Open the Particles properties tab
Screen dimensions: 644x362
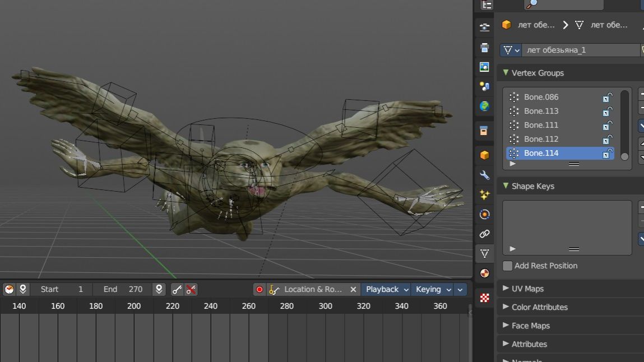click(x=485, y=194)
